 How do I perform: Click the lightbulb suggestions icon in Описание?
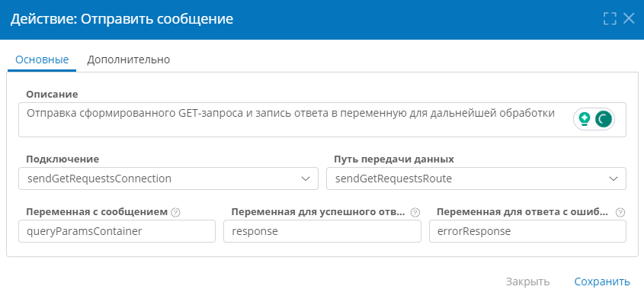(585, 119)
